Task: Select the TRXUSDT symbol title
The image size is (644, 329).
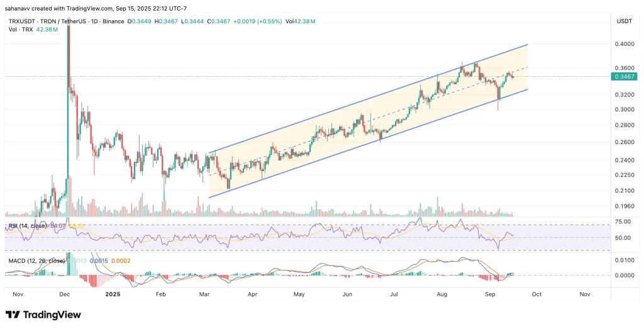Action: (19, 21)
